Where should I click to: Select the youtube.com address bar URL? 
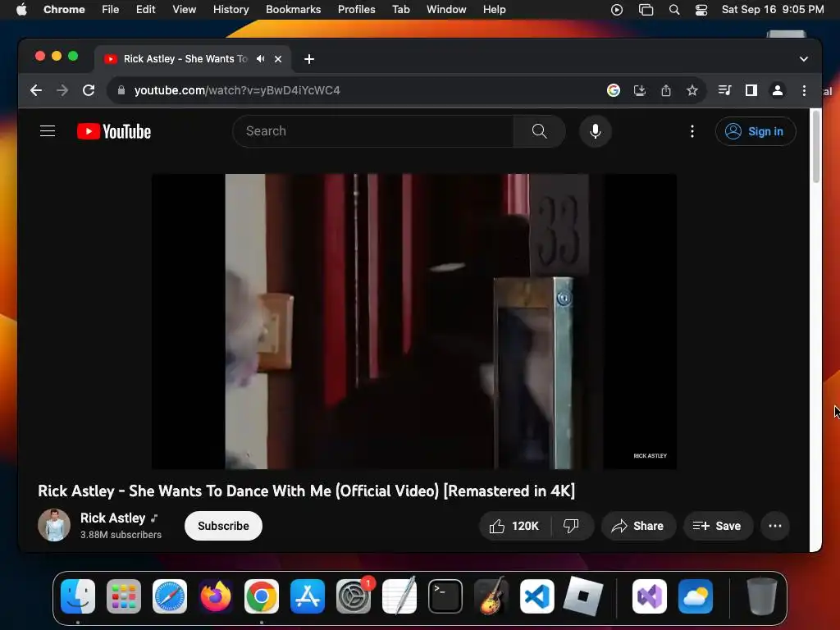pos(237,90)
